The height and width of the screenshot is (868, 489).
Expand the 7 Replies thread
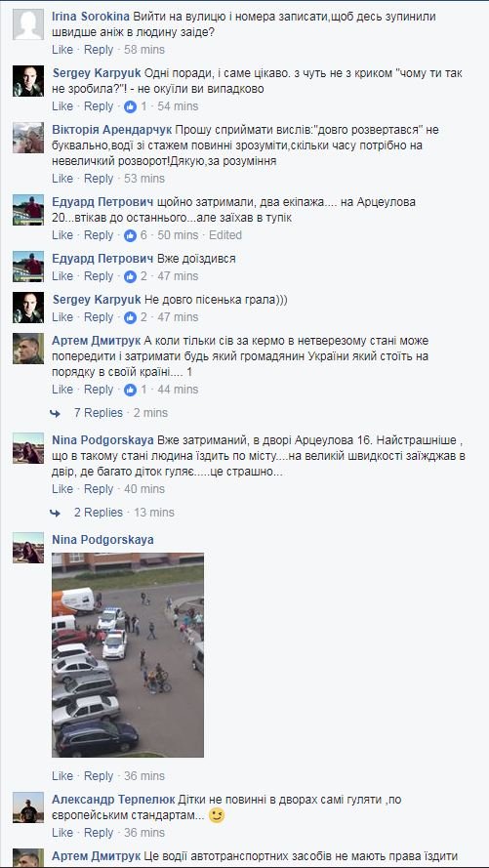[x=99, y=413]
